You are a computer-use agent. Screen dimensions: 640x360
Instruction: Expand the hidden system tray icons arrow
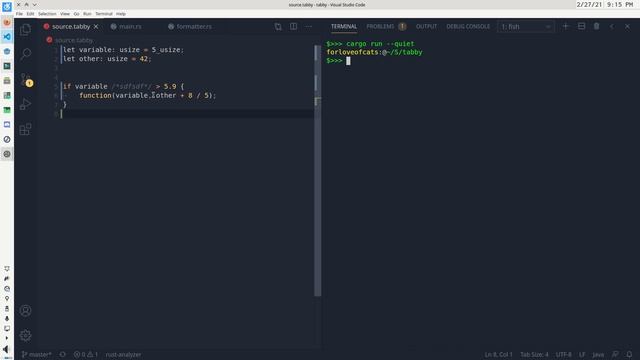pyautogui.click(x=7, y=338)
